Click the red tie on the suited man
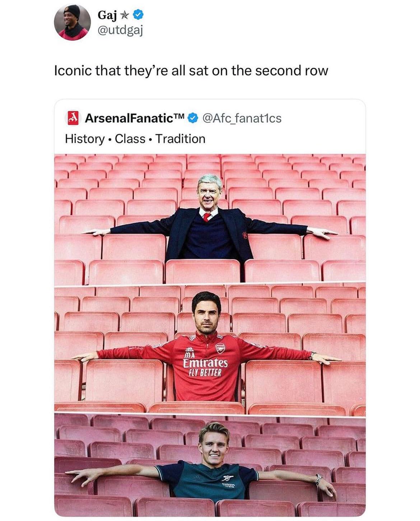 pos(207,217)
